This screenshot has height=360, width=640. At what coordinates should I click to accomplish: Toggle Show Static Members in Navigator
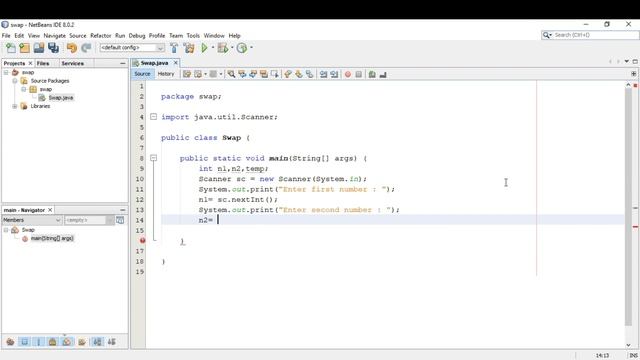click(39, 342)
